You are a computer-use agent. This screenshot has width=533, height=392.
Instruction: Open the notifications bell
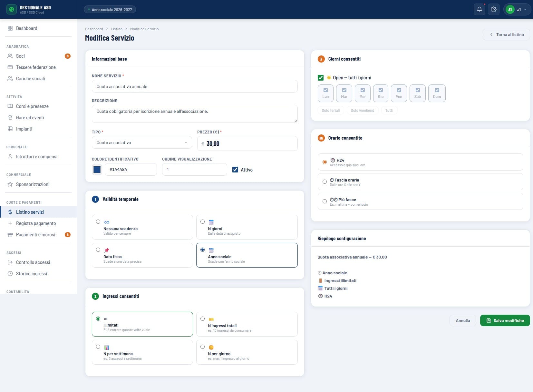point(480,9)
